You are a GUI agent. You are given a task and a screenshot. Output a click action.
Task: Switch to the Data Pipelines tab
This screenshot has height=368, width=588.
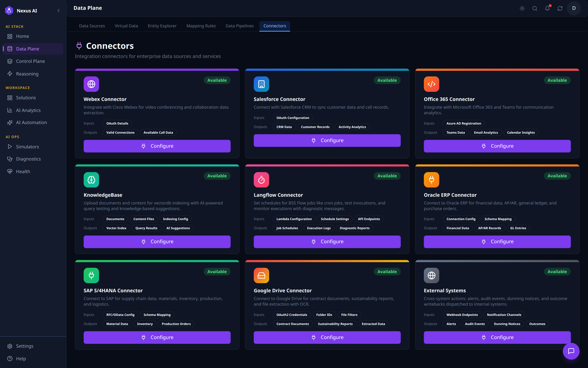click(x=240, y=26)
